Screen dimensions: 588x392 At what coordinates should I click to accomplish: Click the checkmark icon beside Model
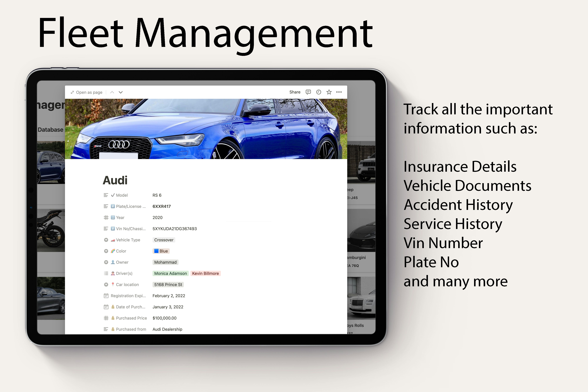113,195
